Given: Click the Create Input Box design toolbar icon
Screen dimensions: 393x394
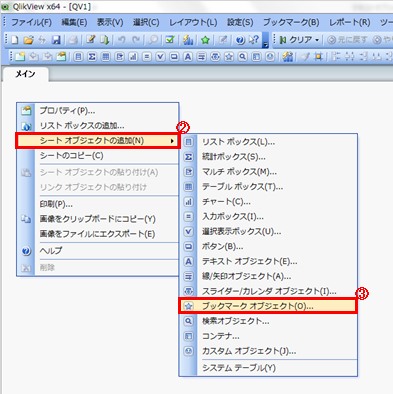Looking at the screenshot, I should tap(147, 57).
